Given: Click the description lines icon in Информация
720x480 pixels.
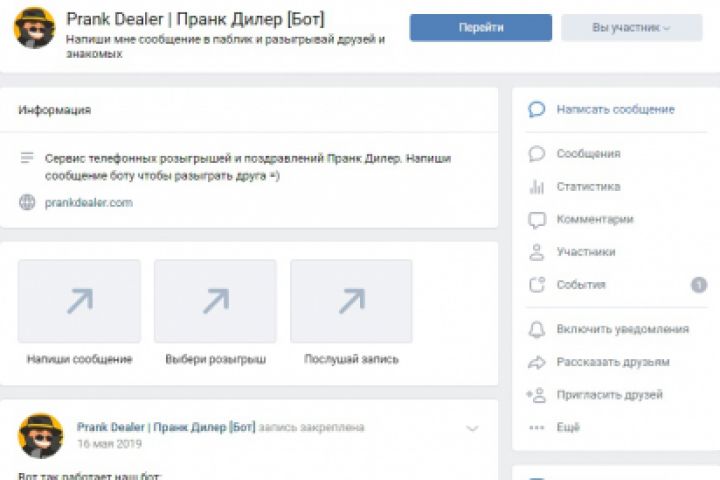Looking at the screenshot, I should (27, 158).
